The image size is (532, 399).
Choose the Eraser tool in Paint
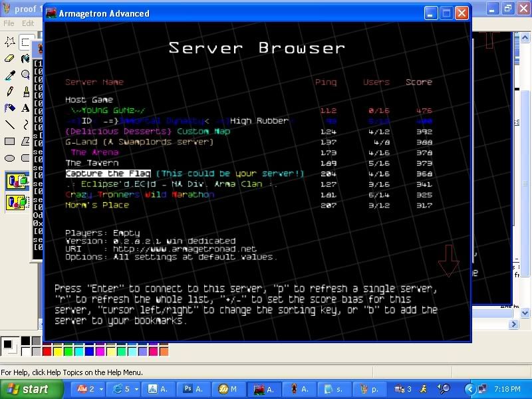[9, 59]
